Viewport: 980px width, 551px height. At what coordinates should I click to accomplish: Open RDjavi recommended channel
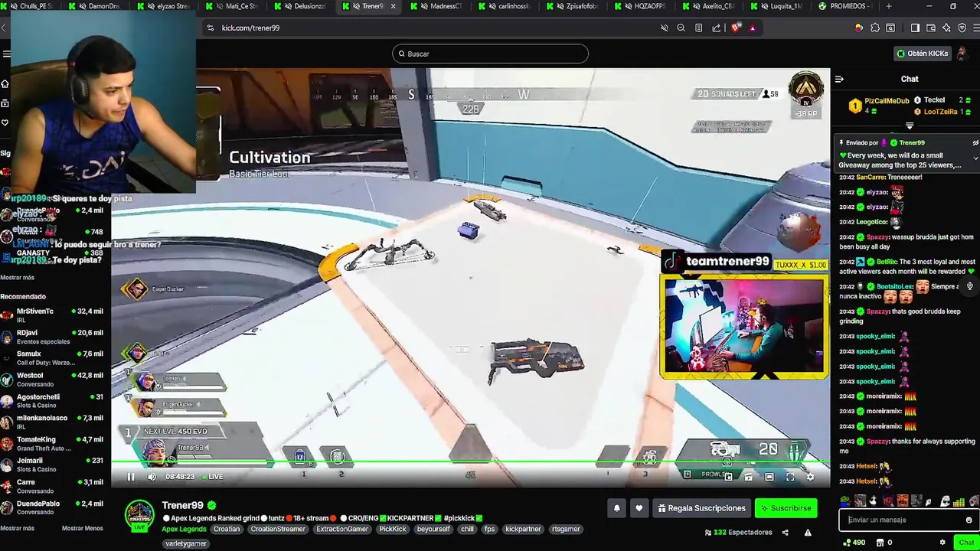click(x=52, y=337)
